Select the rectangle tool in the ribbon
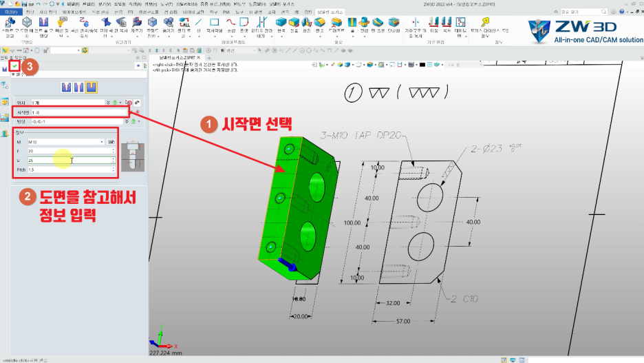 [215, 22]
